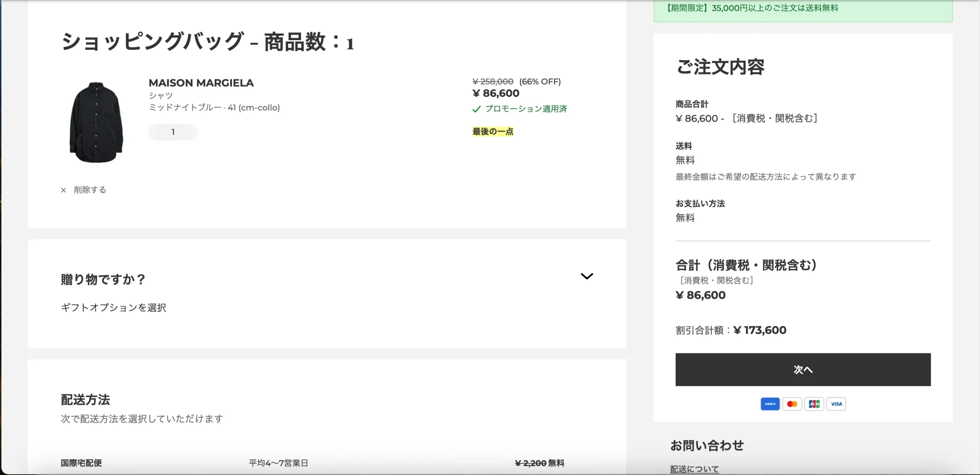
Task: Open the quantity selector showing 1
Action: click(173, 132)
